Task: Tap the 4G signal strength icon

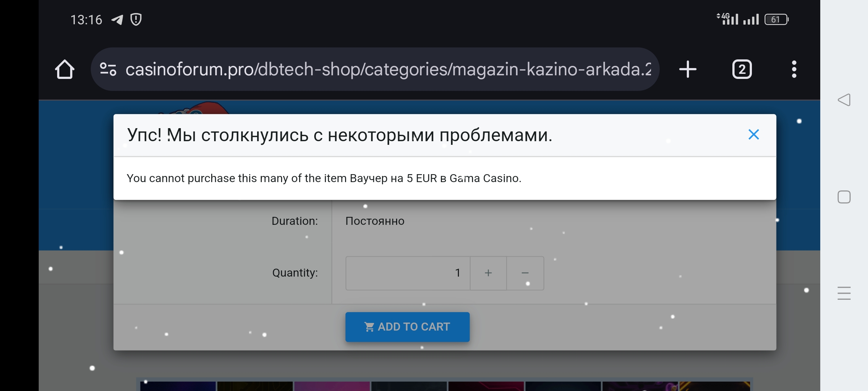Action: click(x=727, y=19)
